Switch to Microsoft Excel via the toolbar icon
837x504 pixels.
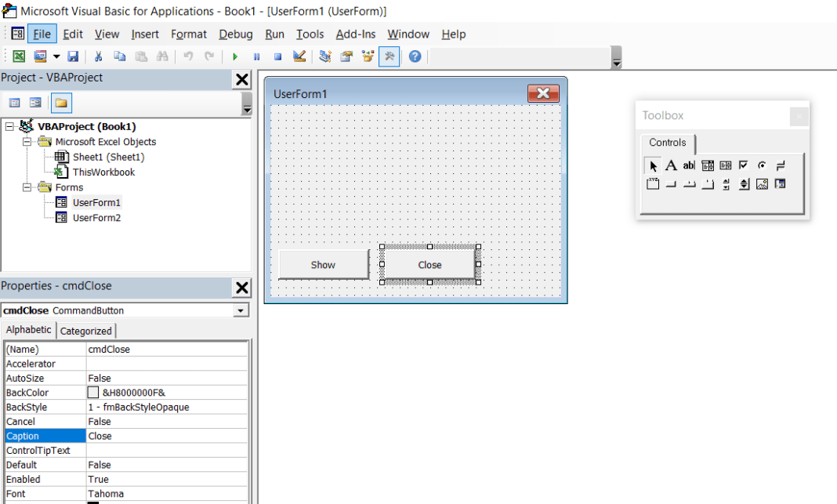pos(19,56)
